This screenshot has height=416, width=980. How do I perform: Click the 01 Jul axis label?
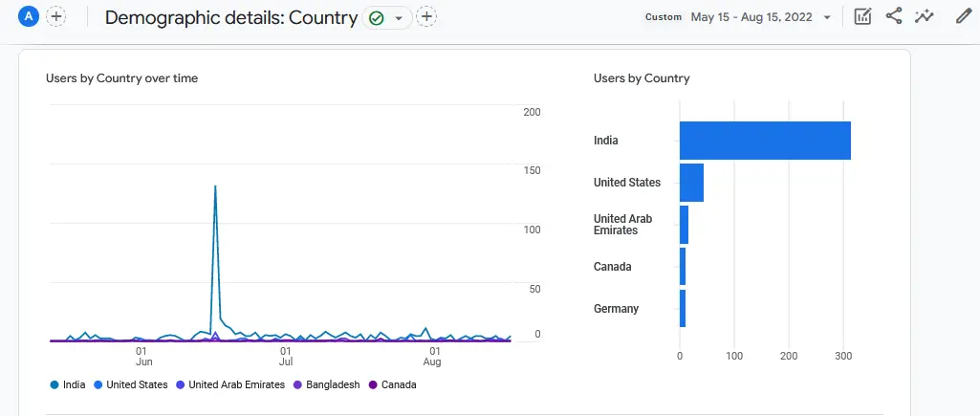(x=286, y=357)
